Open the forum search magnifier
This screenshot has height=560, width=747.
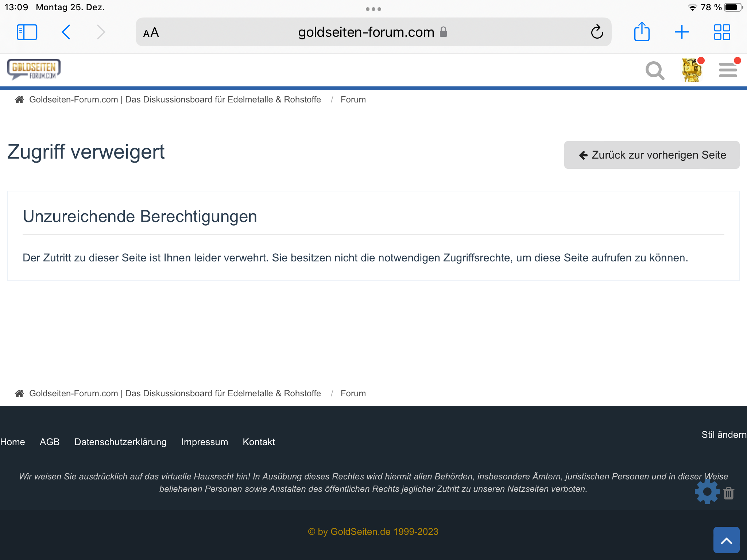pos(654,70)
